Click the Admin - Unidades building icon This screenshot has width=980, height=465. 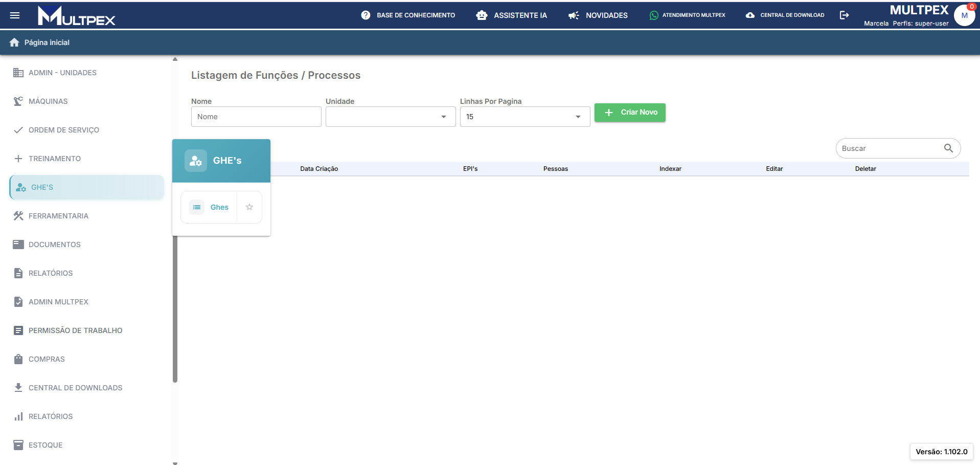coord(18,73)
